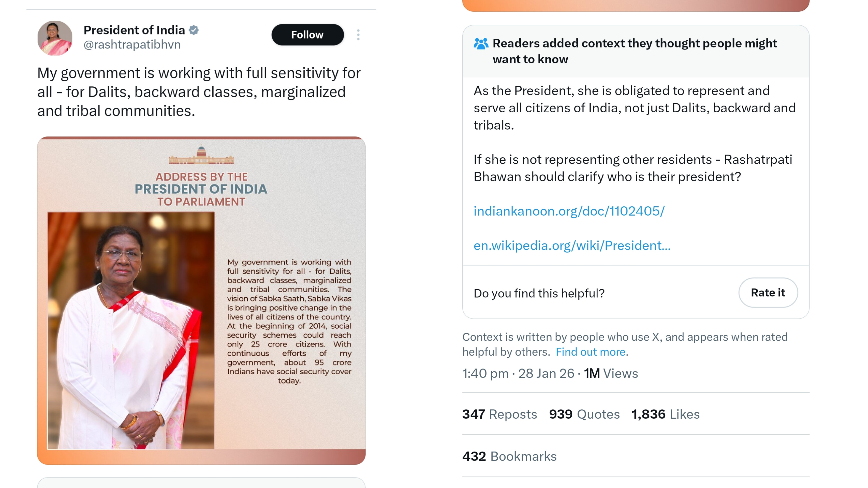Click the Rashtrapati Bhavan building logo

[x=201, y=155]
